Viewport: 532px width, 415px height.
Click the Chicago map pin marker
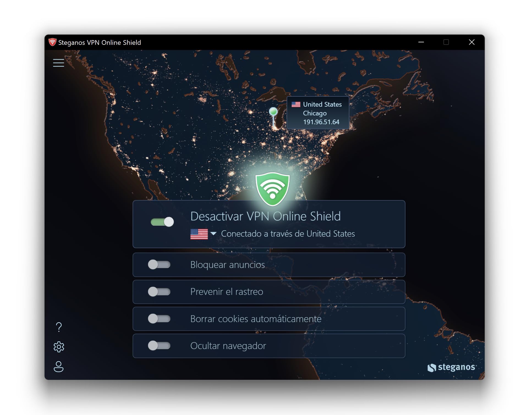pyautogui.click(x=273, y=118)
